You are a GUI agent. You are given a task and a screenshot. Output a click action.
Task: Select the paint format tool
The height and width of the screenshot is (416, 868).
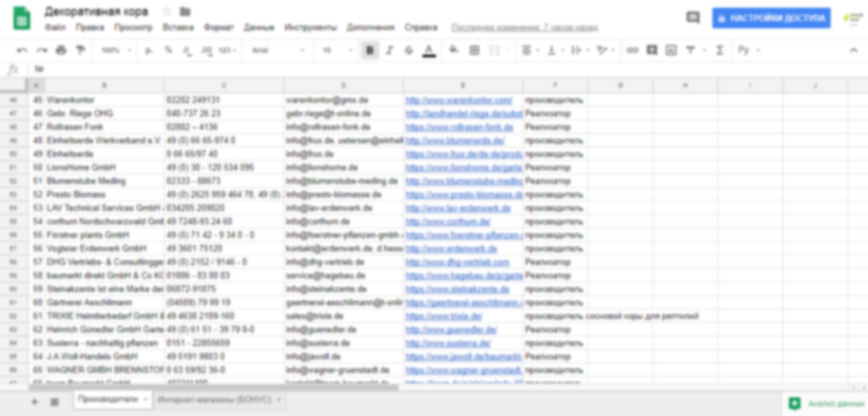pos(80,50)
